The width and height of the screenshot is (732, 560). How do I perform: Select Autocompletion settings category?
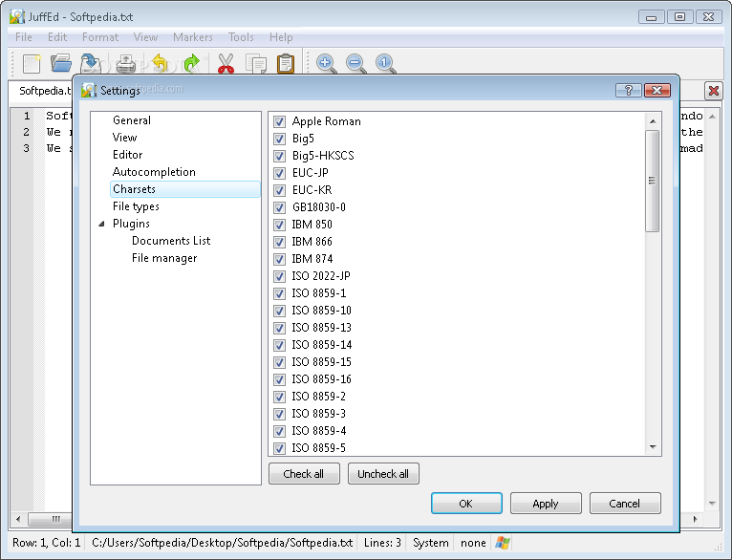(154, 172)
